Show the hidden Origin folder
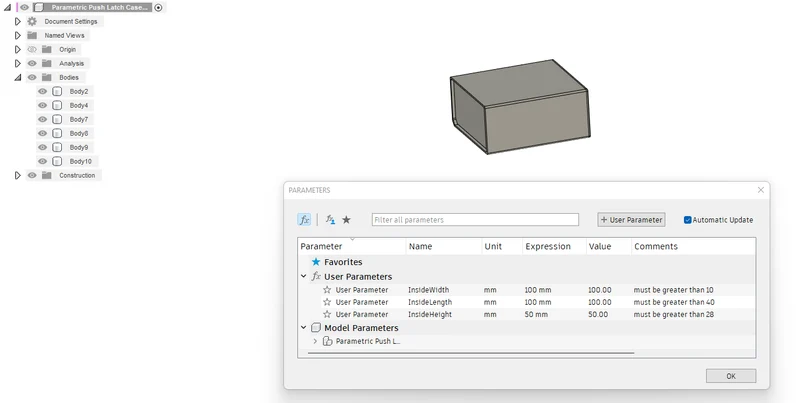 (32, 49)
